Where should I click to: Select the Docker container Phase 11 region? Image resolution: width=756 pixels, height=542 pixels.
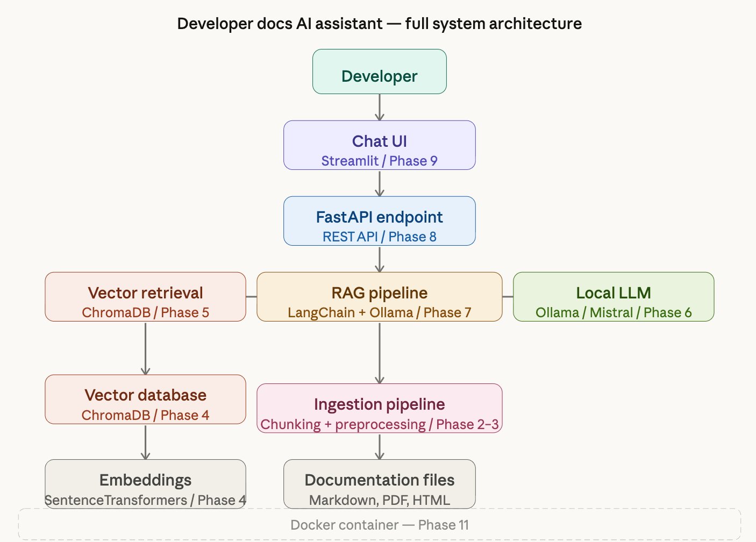379,525
